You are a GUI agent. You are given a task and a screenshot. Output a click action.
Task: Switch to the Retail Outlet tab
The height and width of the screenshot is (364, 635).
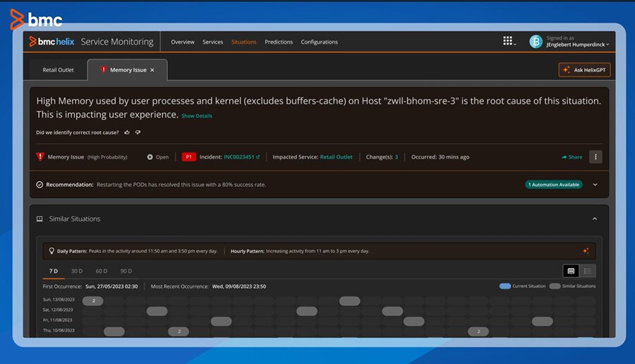(58, 70)
